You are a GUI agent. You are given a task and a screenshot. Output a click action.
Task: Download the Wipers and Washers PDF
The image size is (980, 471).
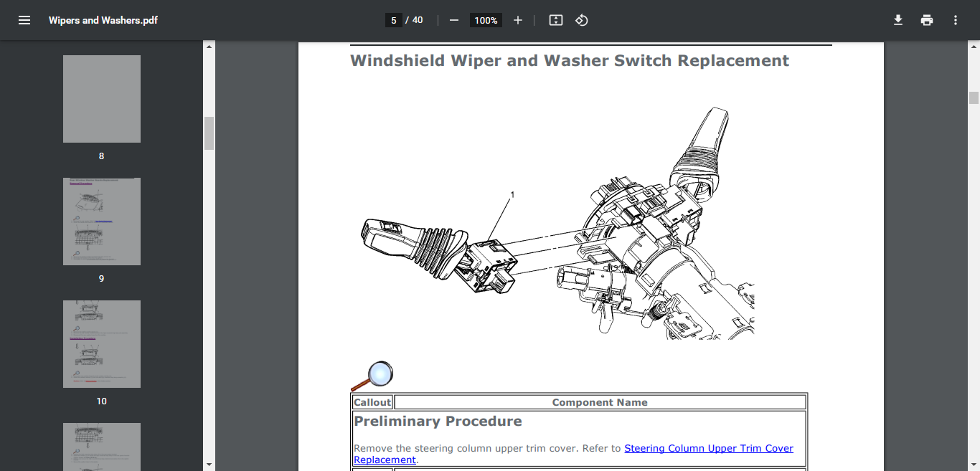point(898,20)
